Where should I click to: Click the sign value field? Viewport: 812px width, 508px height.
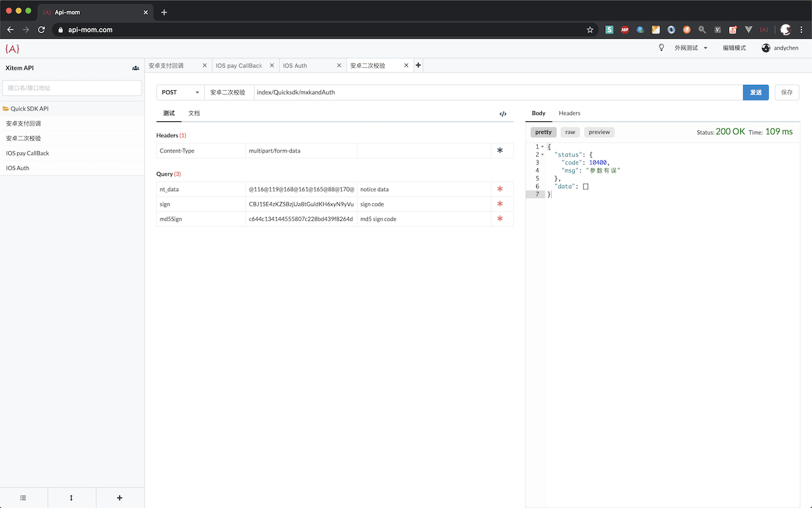301,204
